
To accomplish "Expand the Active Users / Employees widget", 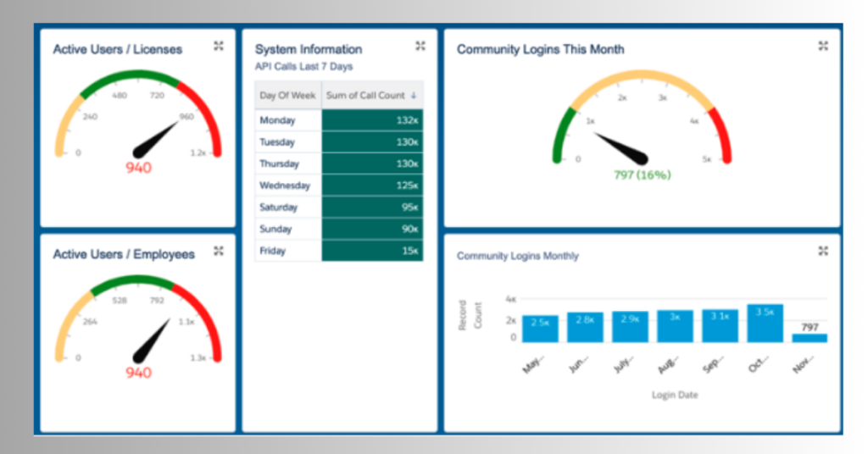I will (x=219, y=251).
